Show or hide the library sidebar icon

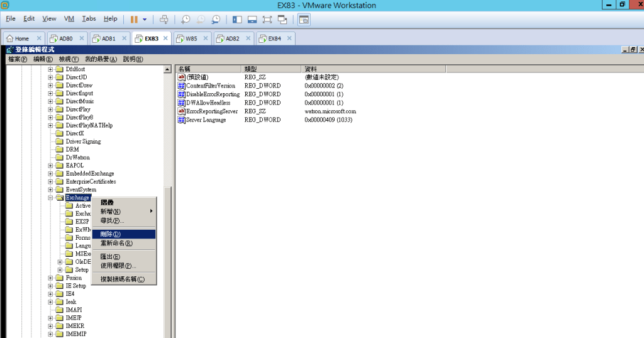tap(237, 20)
